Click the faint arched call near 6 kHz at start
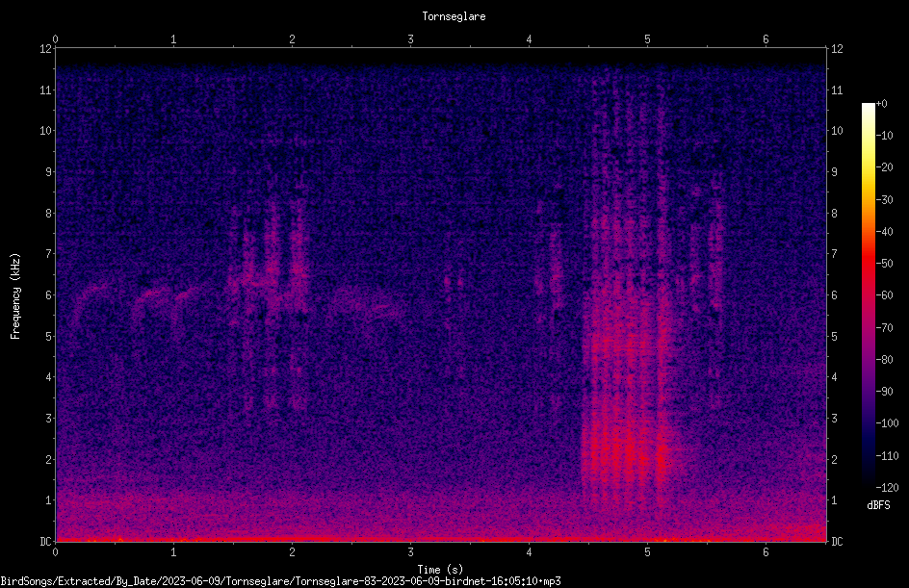909x588 pixels. coord(92,304)
